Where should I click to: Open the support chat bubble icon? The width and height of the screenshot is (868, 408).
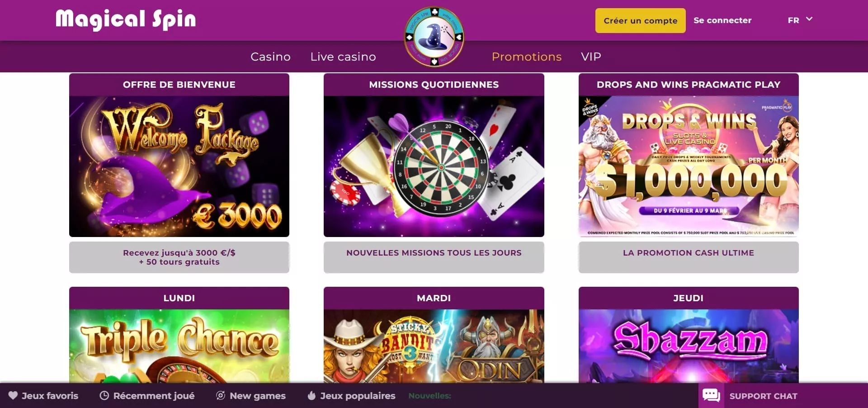[x=711, y=396]
